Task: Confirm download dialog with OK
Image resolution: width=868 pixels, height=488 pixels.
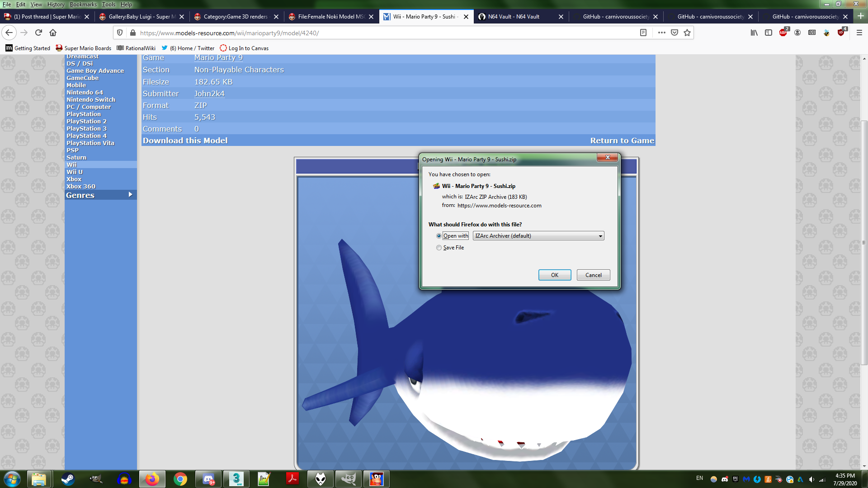Action: tap(555, 275)
